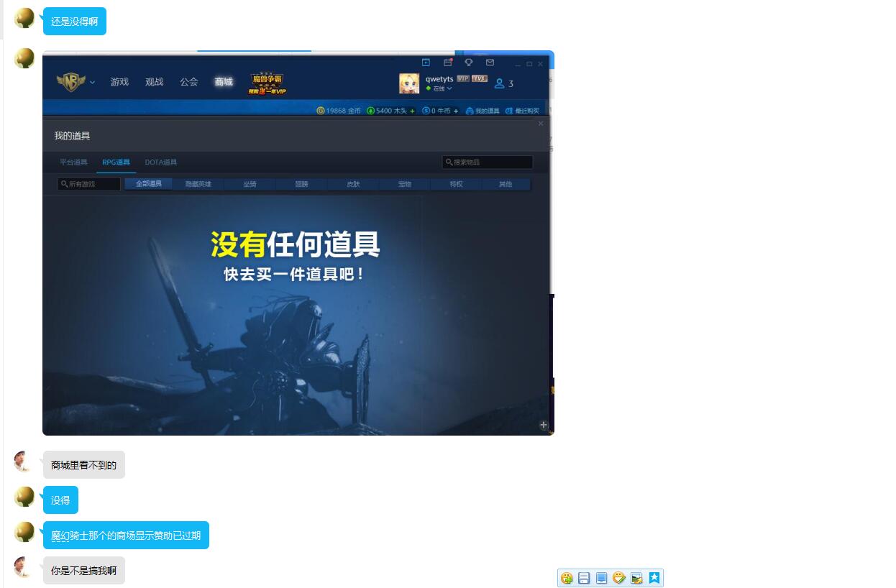This screenshot has height=588, width=896.
Task: Click the qwetyts user avatar
Action: tap(409, 83)
